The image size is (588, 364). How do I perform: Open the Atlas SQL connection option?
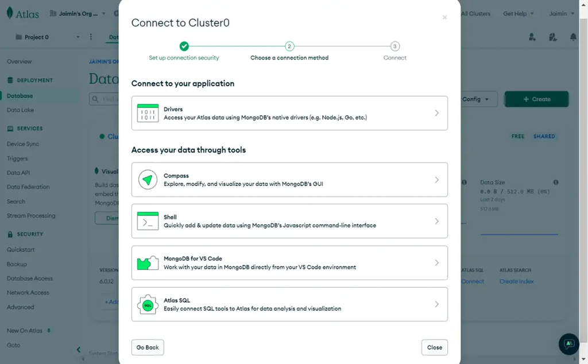(289, 304)
